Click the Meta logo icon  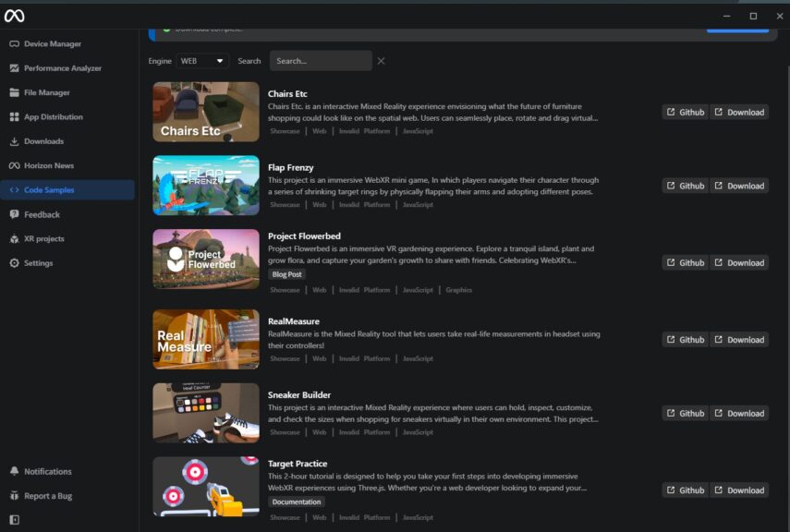click(x=14, y=16)
